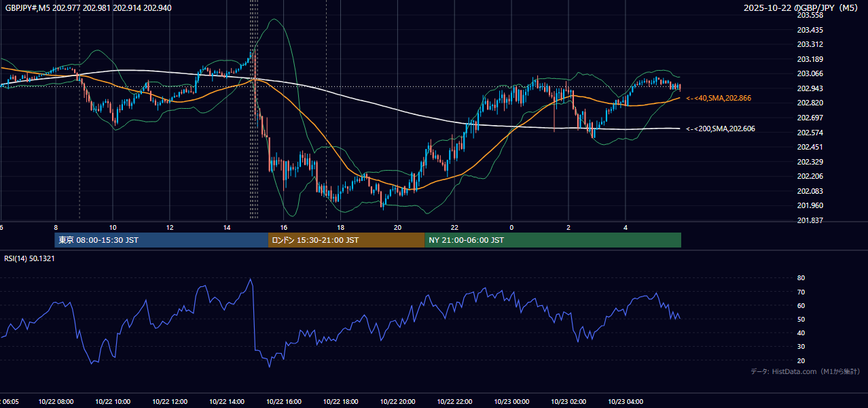Click price axis value 202.206
Image resolution: width=868 pixels, height=408 pixels.
(810, 176)
